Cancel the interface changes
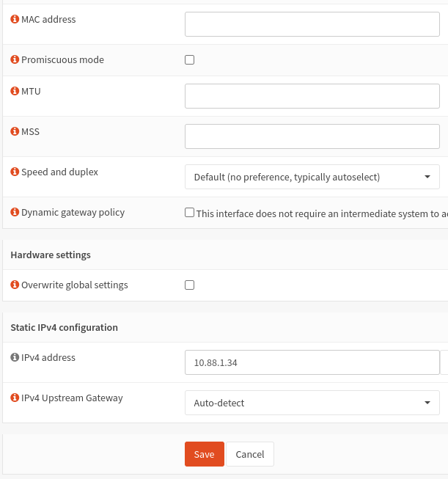This screenshot has width=448, height=479. pos(250,454)
